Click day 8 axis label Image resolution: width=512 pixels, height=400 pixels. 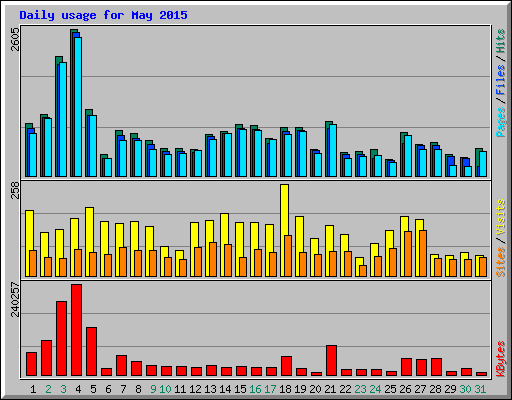[138, 389]
